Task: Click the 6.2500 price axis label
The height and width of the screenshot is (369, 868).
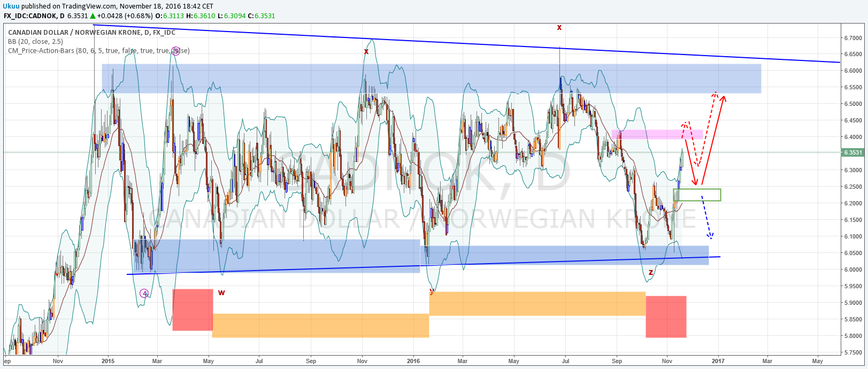Action: [853, 187]
